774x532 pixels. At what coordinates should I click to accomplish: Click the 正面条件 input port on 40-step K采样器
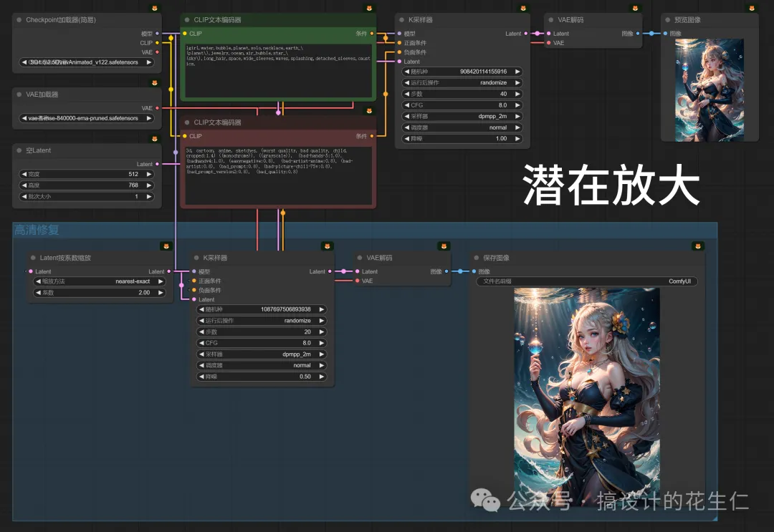pyautogui.click(x=399, y=43)
